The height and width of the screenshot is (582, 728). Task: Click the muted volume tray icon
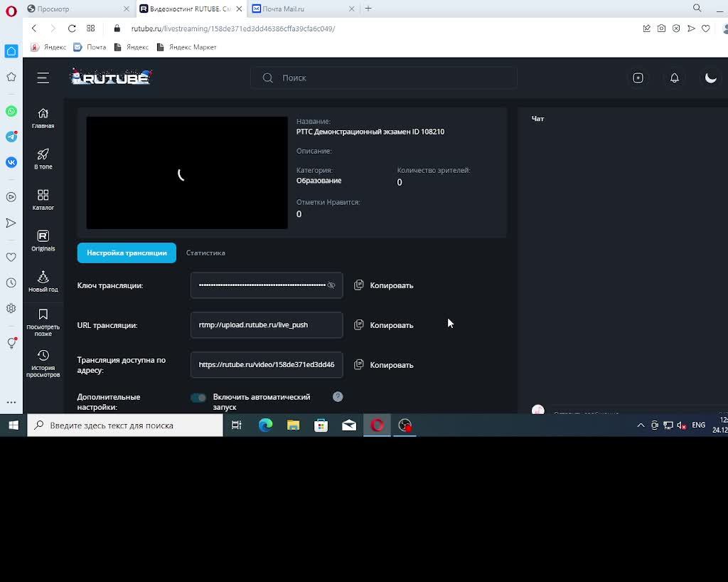682,425
